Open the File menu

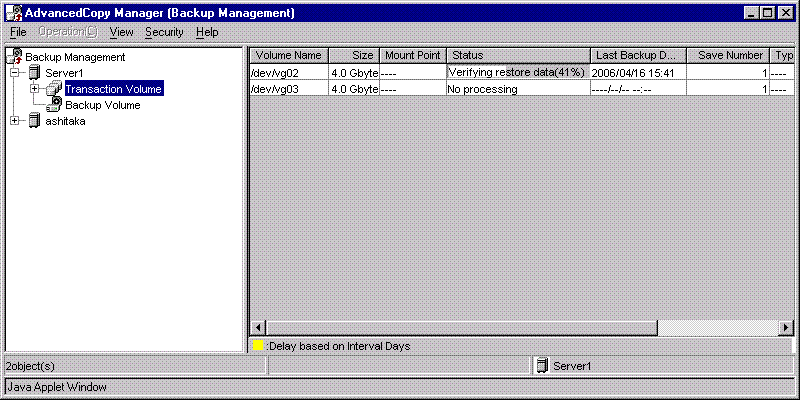point(18,32)
